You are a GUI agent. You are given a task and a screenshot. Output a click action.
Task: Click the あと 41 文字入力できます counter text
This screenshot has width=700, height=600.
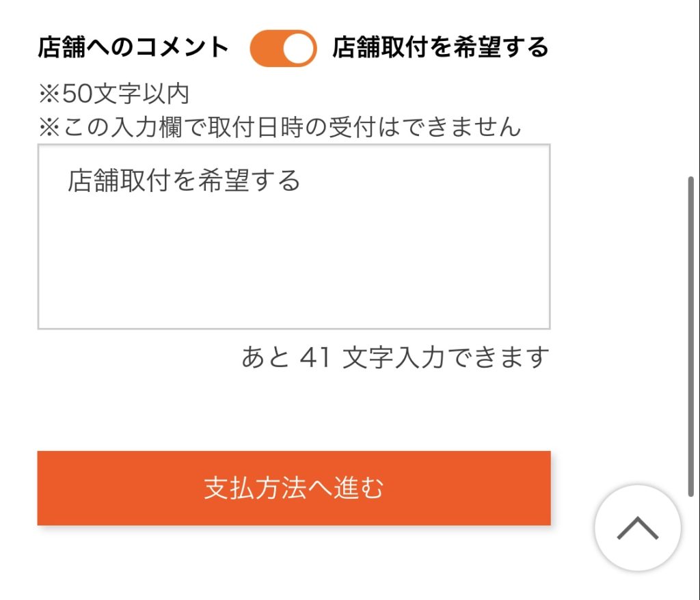pos(395,357)
